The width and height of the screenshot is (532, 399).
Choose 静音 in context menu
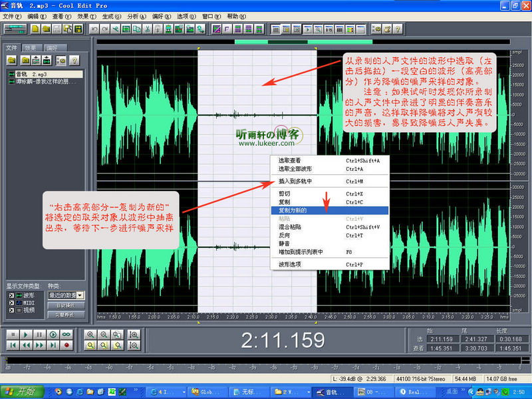pos(329,243)
